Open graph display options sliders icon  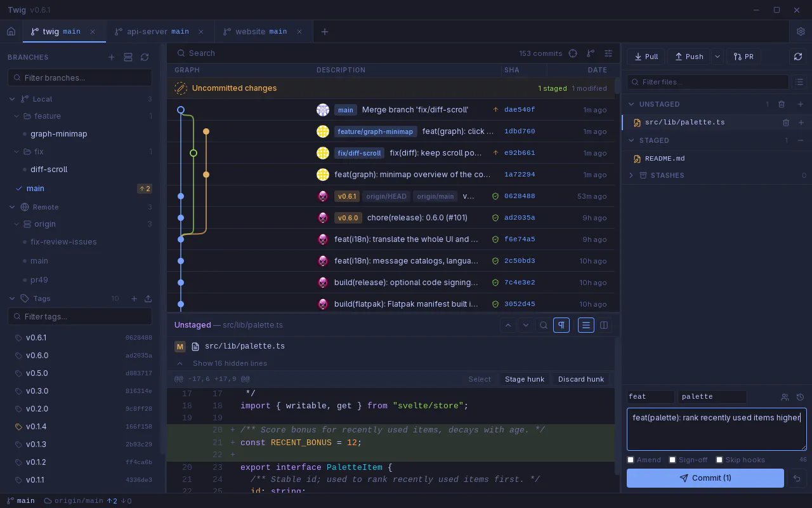pos(608,53)
